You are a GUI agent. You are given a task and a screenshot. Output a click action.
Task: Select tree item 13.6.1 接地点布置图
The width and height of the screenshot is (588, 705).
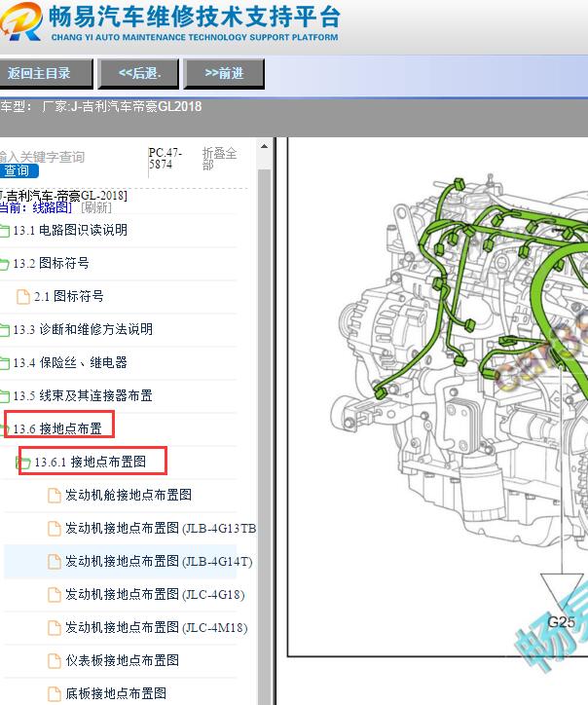click(x=90, y=462)
